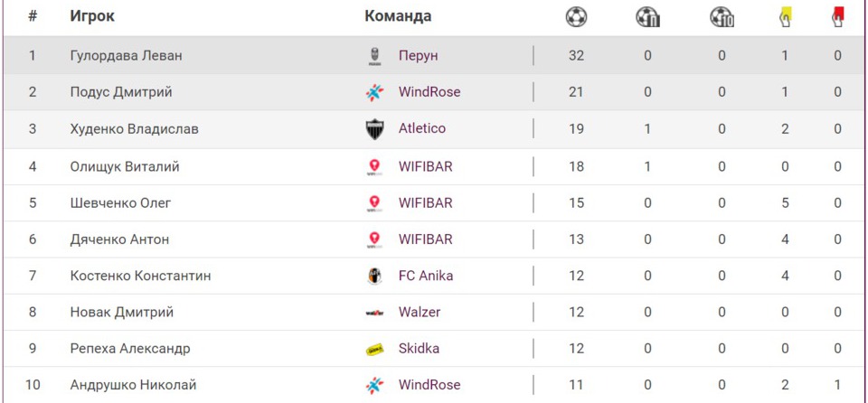Click the red card column icon
Screen dimensions: 868x403
837,16
